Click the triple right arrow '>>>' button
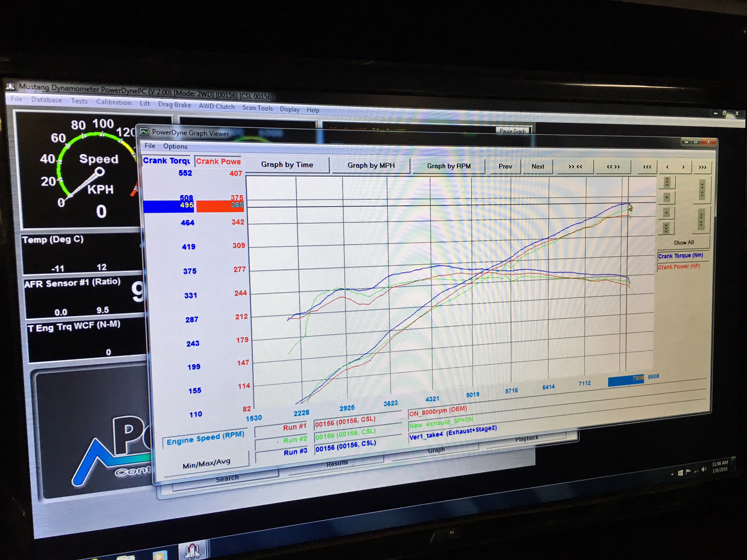The height and width of the screenshot is (560, 747). click(x=702, y=167)
